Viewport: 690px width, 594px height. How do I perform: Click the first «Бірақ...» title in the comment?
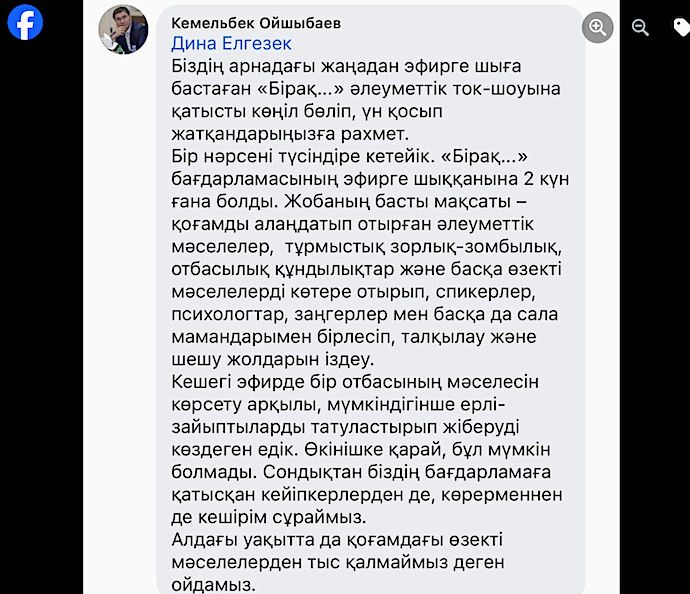(x=301, y=89)
